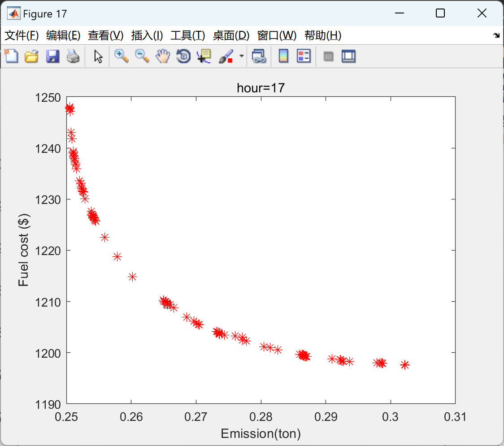Screen dimensions: 504x446
Task: Open the 工具(T) menu
Action: [188, 35]
